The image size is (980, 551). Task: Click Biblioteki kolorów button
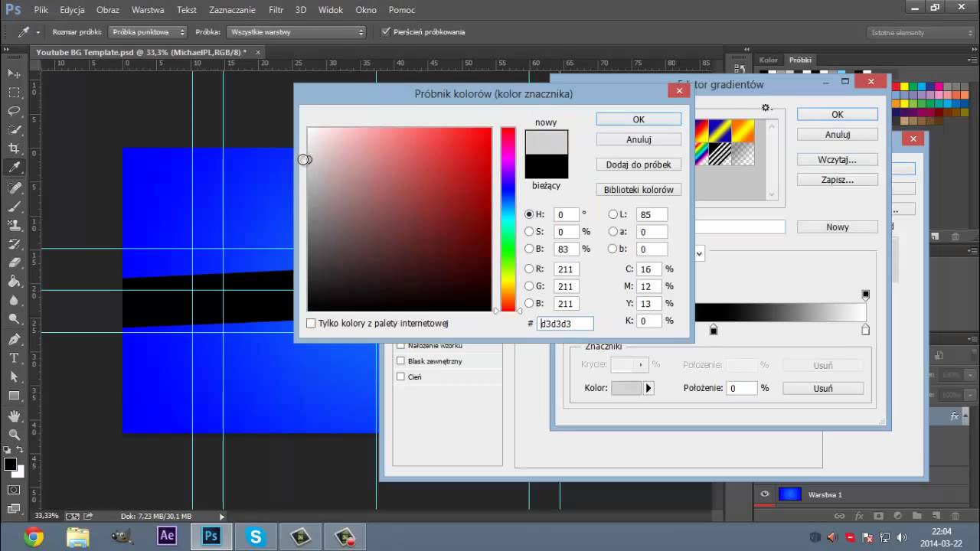(x=639, y=190)
